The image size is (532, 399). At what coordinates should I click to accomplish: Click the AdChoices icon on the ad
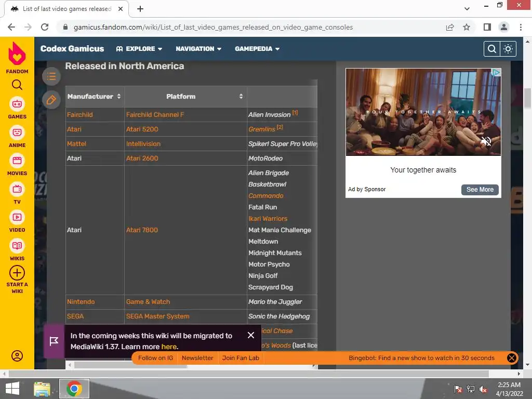pyautogui.click(x=496, y=72)
